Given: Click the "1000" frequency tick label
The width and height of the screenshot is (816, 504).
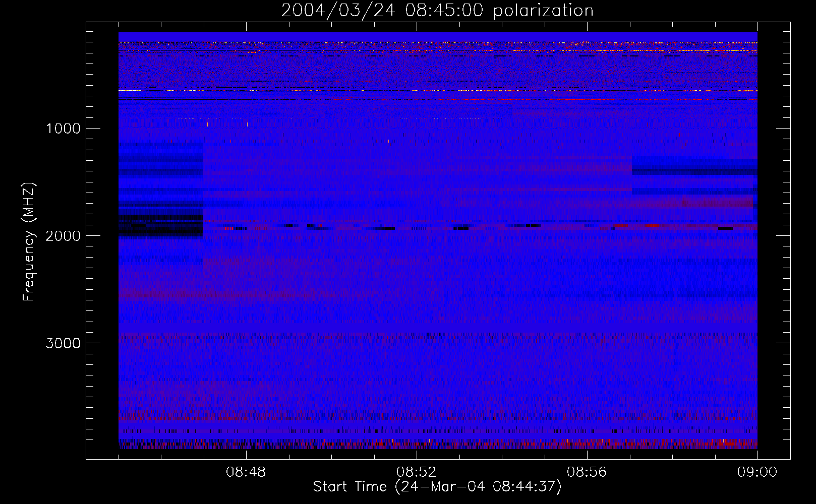Looking at the screenshot, I should point(63,129).
